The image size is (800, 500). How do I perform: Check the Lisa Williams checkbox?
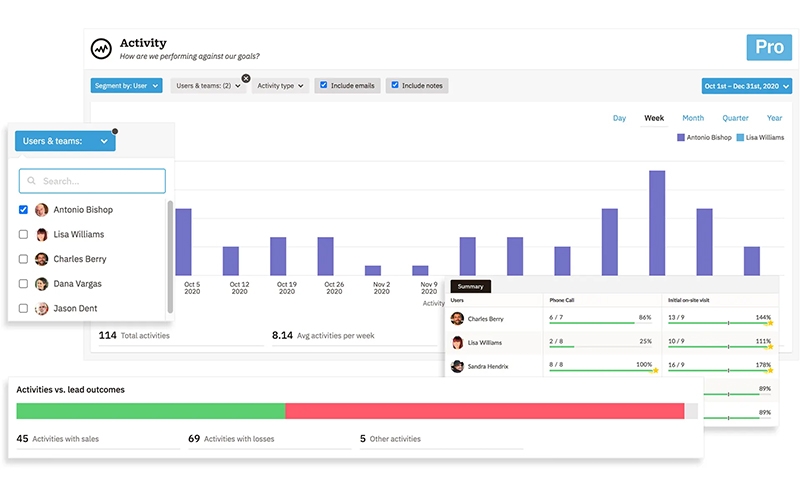pyautogui.click(x=23, y=234)
